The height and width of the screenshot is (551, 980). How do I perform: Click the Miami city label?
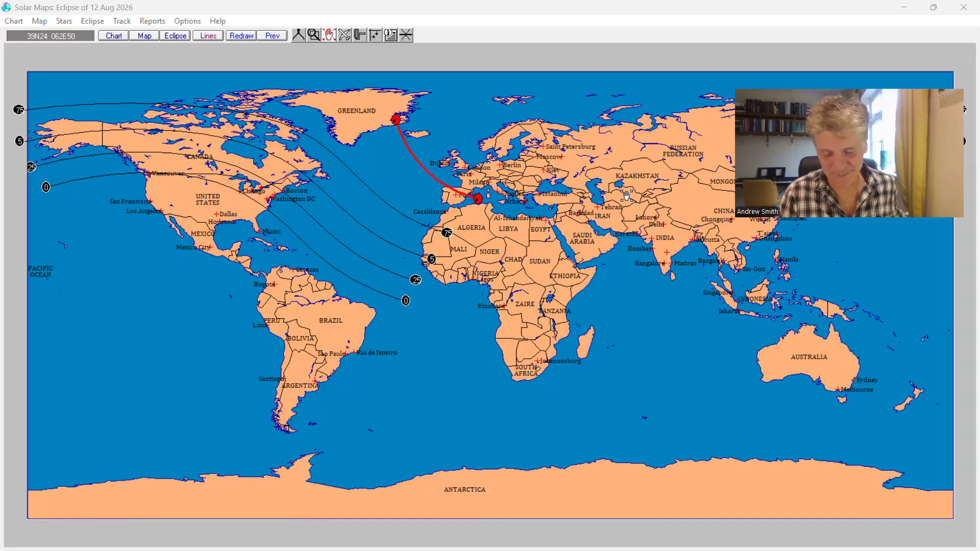click(272, 232)
